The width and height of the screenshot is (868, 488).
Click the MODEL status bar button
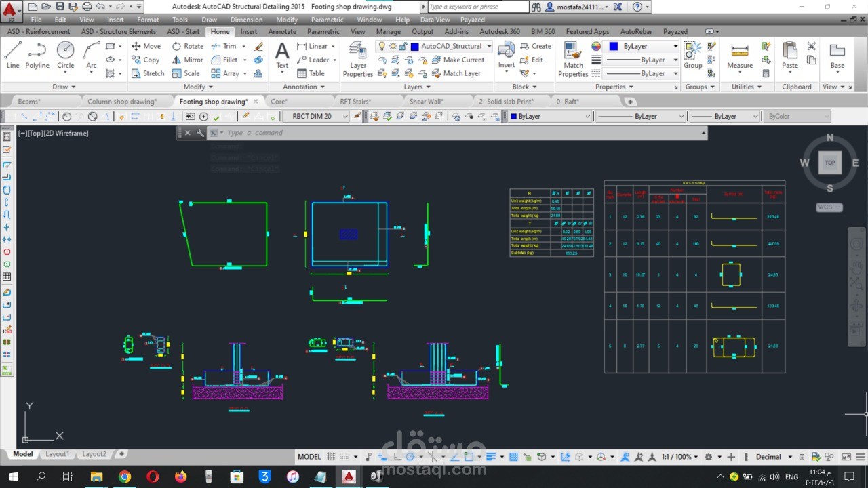click(309, 457)
